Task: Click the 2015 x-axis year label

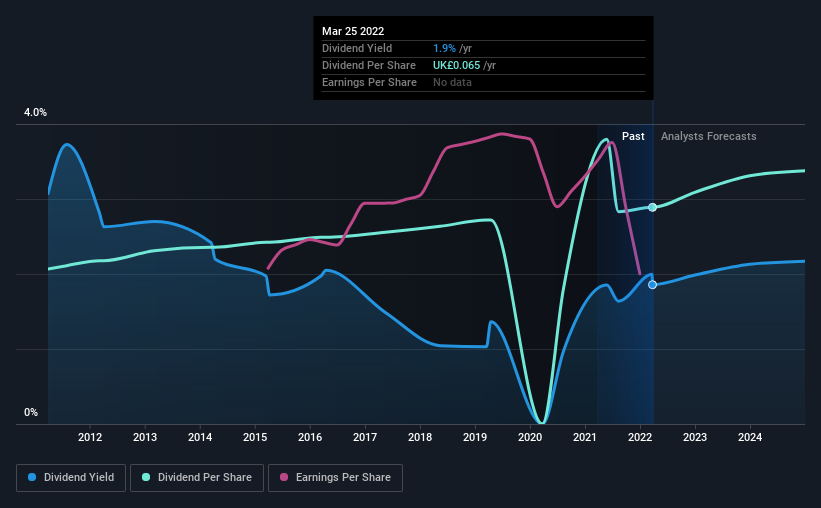Action: pyautogui.click(x=255, y=437)
